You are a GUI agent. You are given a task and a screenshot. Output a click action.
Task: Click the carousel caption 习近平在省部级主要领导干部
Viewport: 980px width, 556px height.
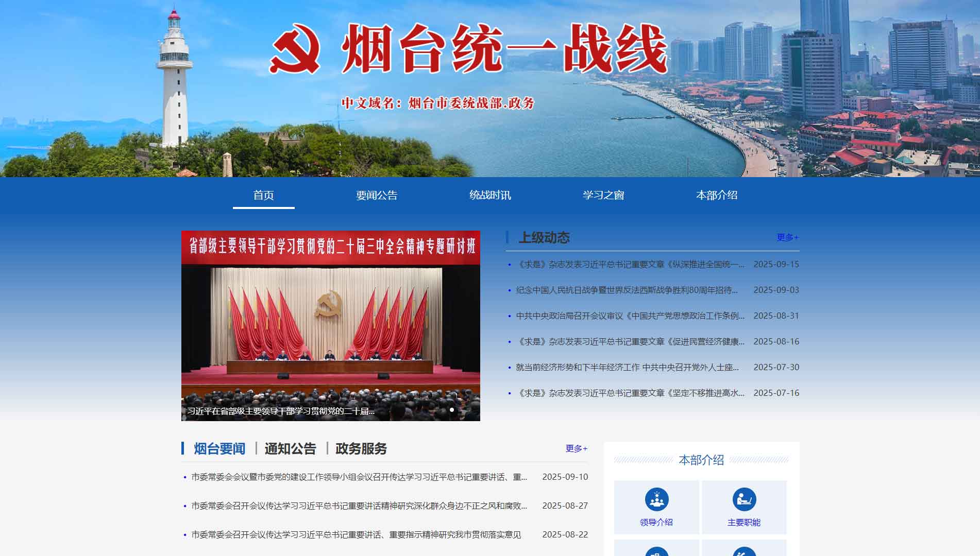[281, 411]
